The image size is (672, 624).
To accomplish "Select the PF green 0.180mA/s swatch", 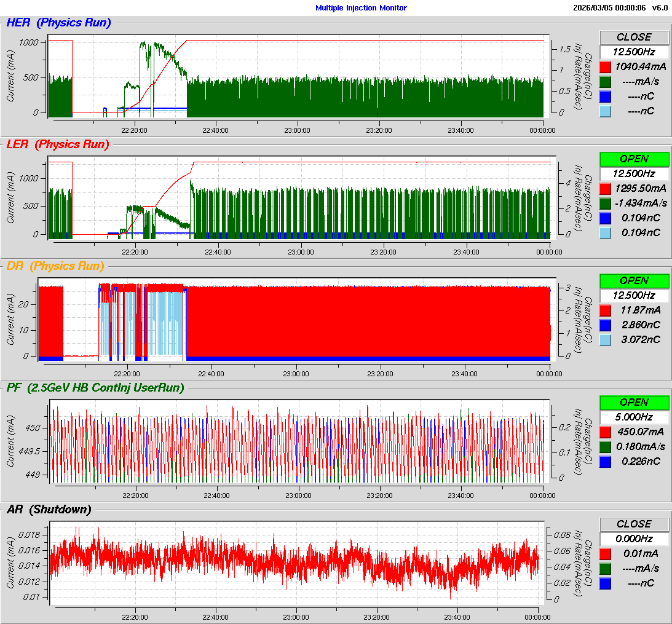I will pyautogui.click(x=605, y=446).
